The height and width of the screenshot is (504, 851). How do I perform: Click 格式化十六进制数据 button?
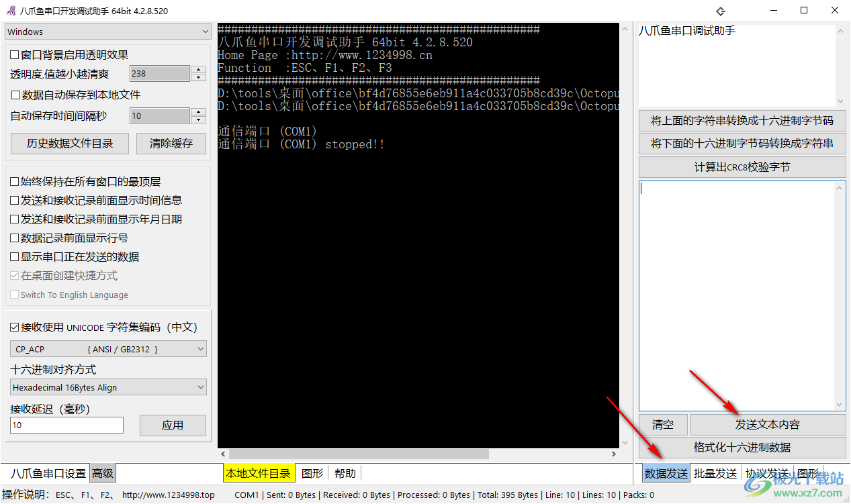(x=742, y=447)
